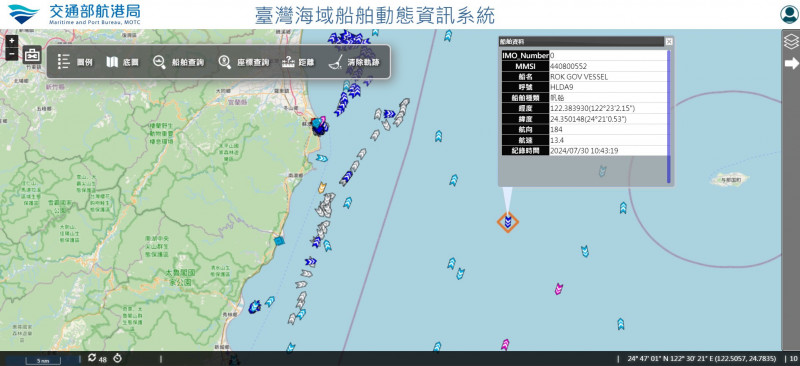The image size is (800, 366).
Task: Click the timer clock icon in status bar
Action: (117, 358)
